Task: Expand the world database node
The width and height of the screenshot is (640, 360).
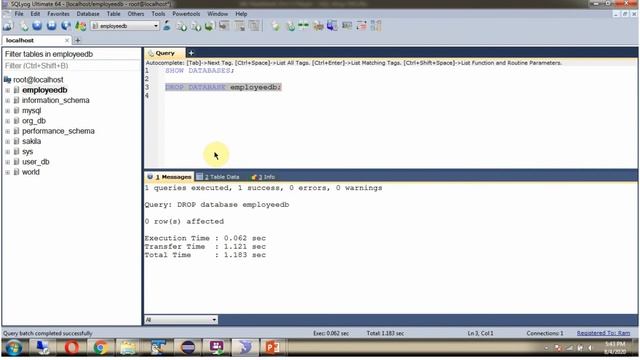Action: click(7, 172)
